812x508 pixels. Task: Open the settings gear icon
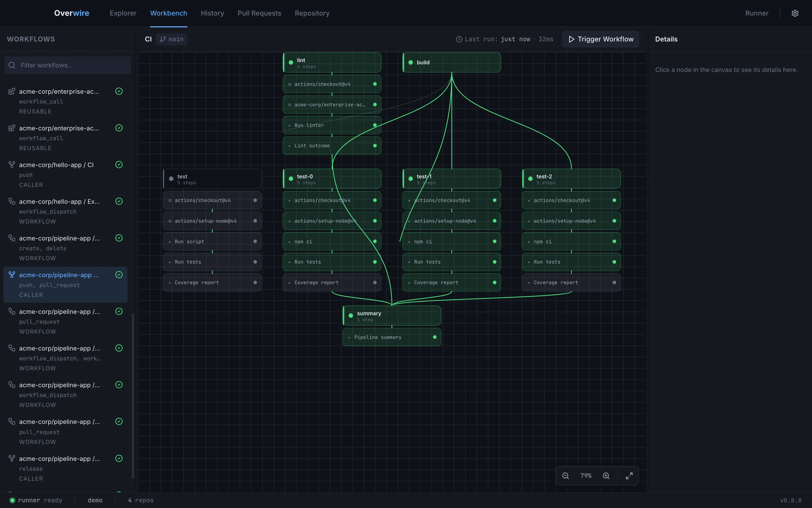point(795,13)
